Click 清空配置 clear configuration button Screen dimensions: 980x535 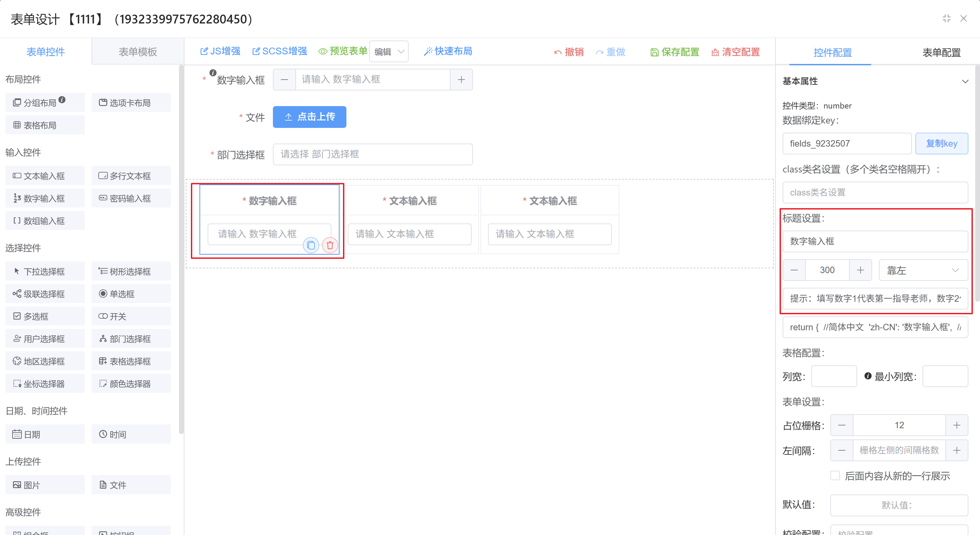735,52
